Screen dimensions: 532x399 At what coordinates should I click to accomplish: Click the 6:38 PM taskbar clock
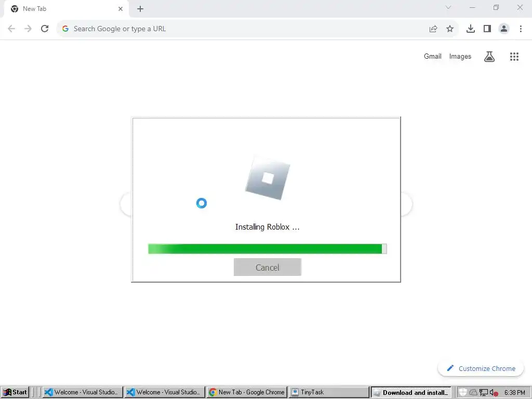[x=514, y=393]
